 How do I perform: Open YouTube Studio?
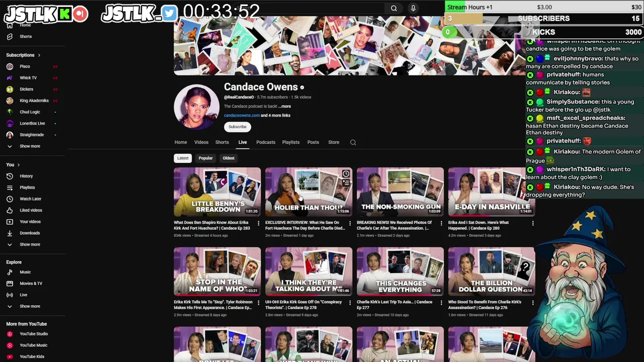pyautogui.click(x=34, y=334)
